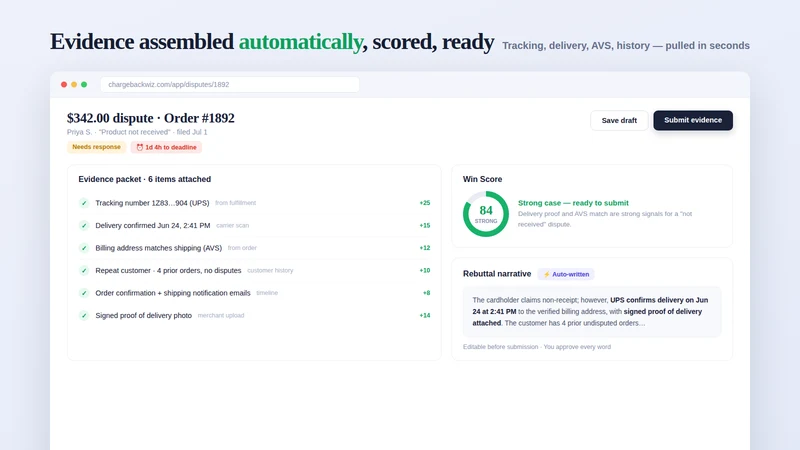Click the +14 score value

tap(424, 315)
